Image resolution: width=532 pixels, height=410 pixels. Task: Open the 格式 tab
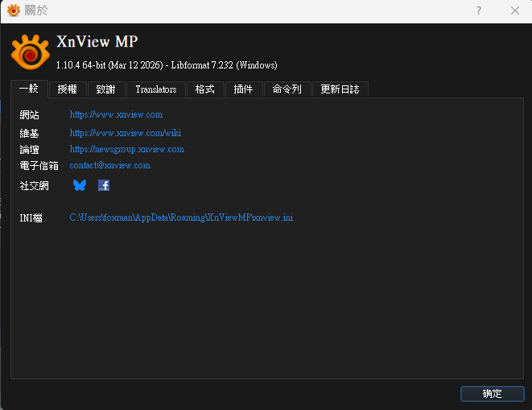(205, 89)
